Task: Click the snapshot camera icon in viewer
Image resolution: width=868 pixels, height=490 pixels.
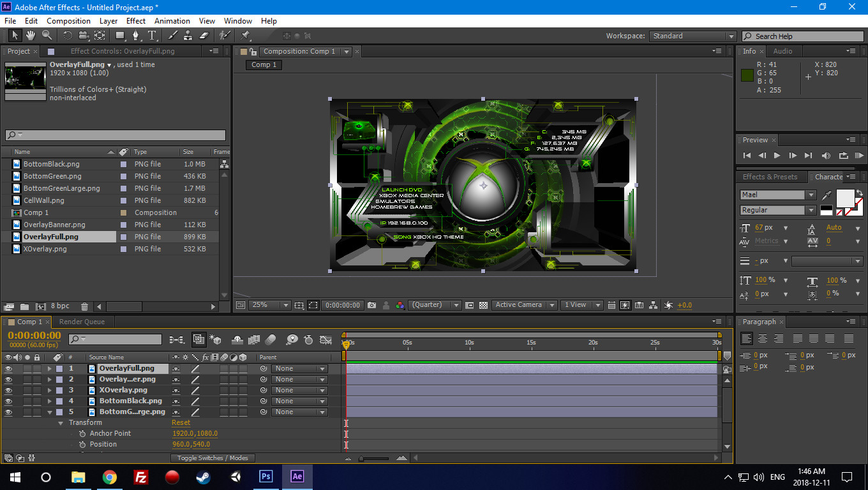Action: pyautogui.click(x=371, y=305)
